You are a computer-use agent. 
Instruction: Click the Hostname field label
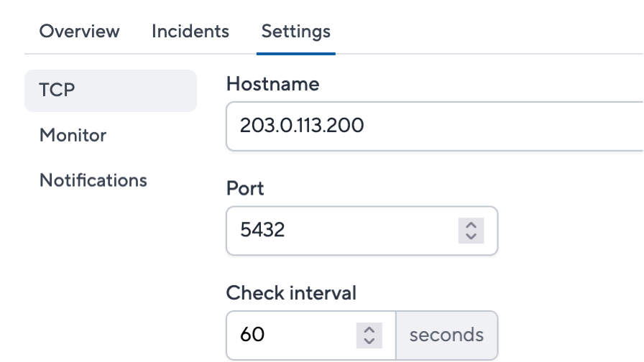click(x=272, y=84)
